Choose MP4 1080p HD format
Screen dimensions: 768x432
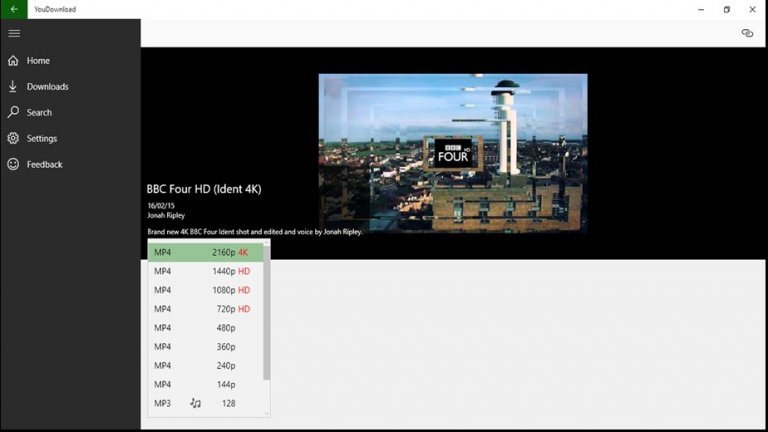[205, 290]
